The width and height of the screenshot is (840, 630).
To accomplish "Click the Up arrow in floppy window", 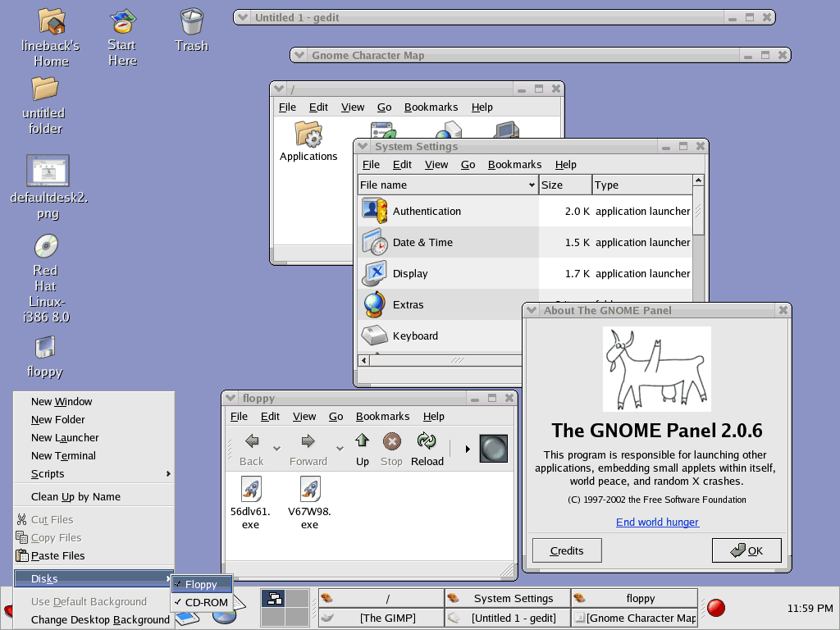I will point(362,448).
